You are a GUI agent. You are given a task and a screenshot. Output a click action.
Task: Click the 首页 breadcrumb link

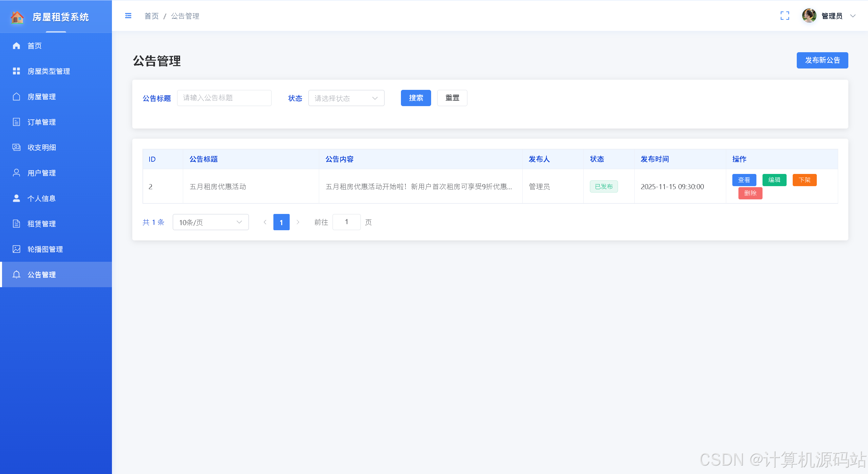point(151,16)
